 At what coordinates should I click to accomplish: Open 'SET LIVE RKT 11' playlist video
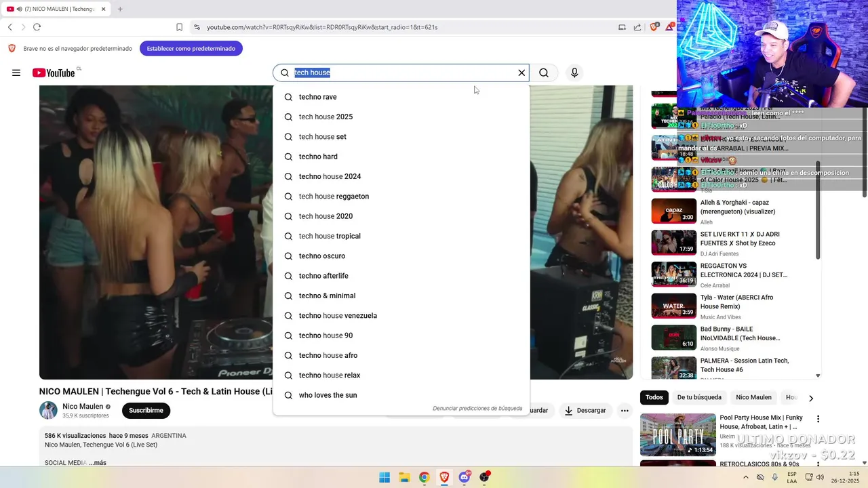pos(732,243)
